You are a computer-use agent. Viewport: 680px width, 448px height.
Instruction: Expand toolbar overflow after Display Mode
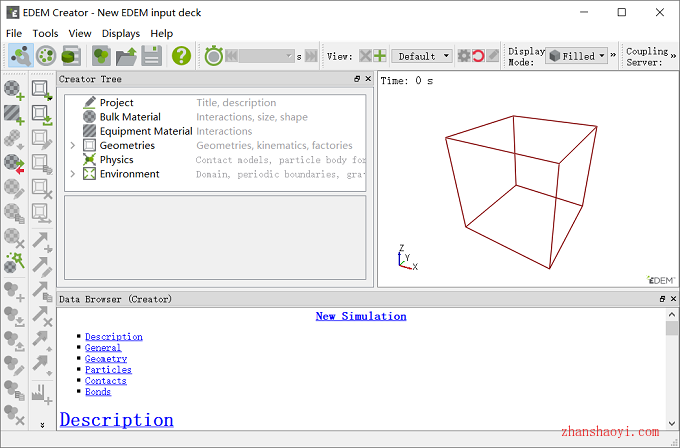pyautogui.click(x=613, y=56)
